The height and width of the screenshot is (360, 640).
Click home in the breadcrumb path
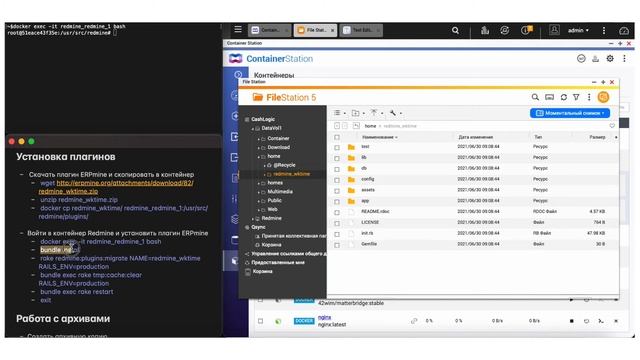[370, 126]
